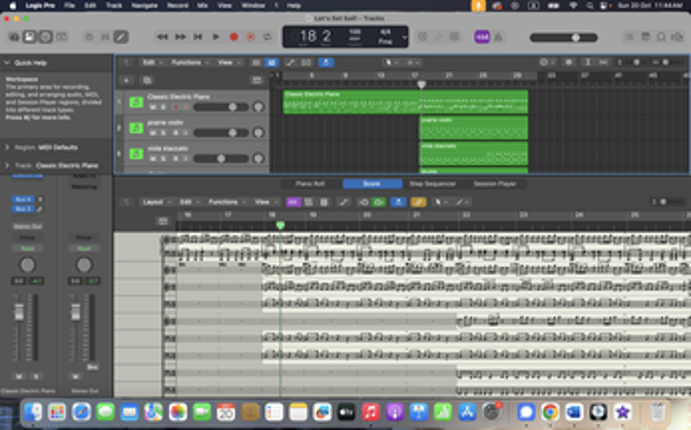This screenshot has width=691, height=430.
Task: Open Score editor Layout menu
Action: 156,202
